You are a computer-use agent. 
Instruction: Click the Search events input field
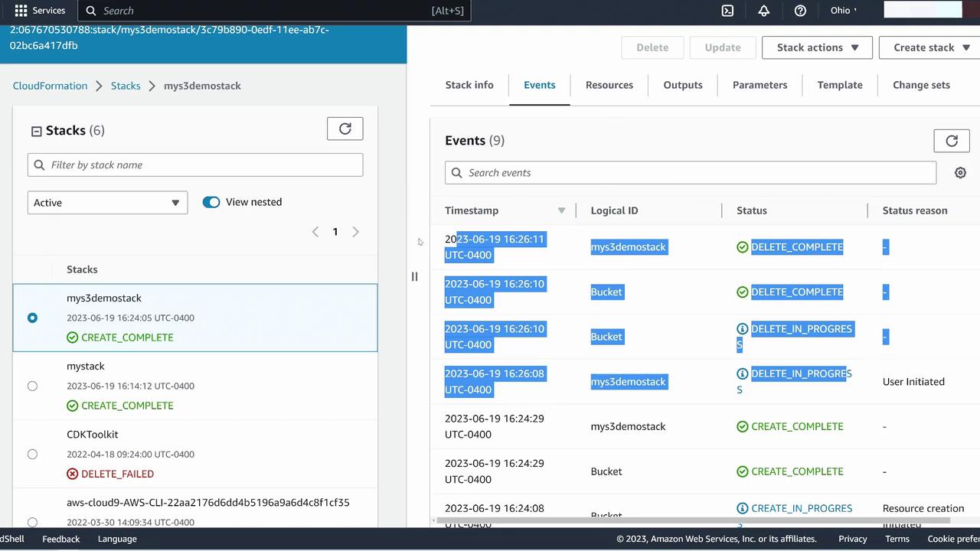tap(690, 173)
